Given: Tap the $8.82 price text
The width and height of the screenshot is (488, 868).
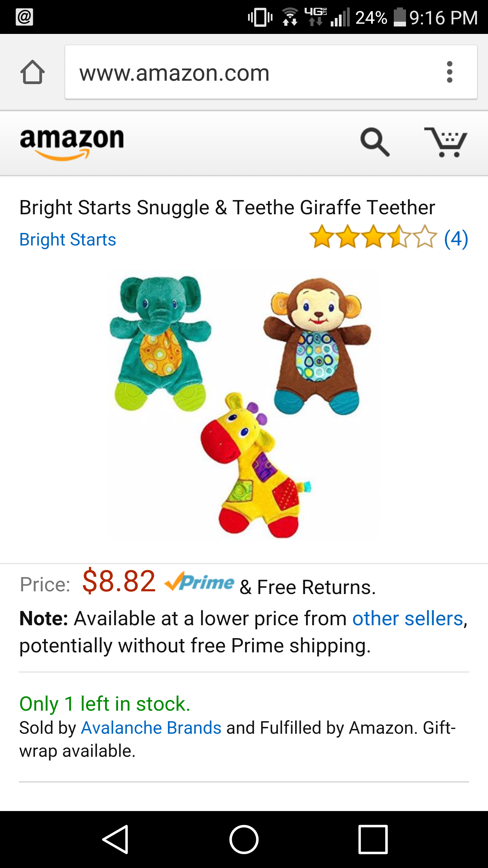Looking at the screenshot, I should tap(119, 581).
